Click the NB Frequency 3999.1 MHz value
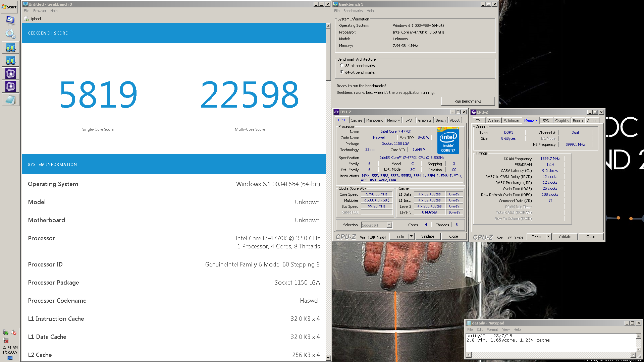 (575, 144)
